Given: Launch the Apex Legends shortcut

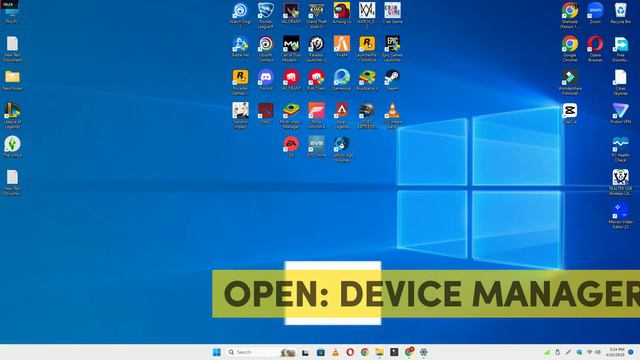Looking at the screenshot, I should [342, 116].
